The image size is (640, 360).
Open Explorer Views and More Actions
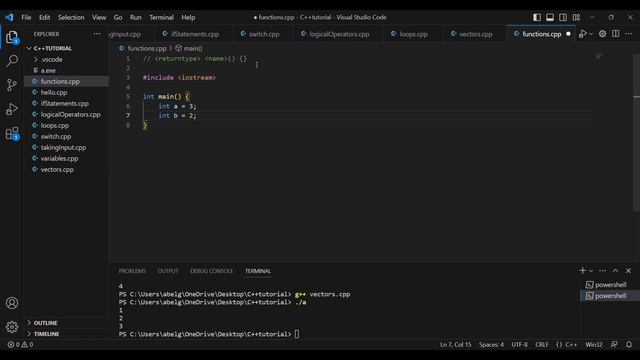pyautogui.click(x=97, y=34)
